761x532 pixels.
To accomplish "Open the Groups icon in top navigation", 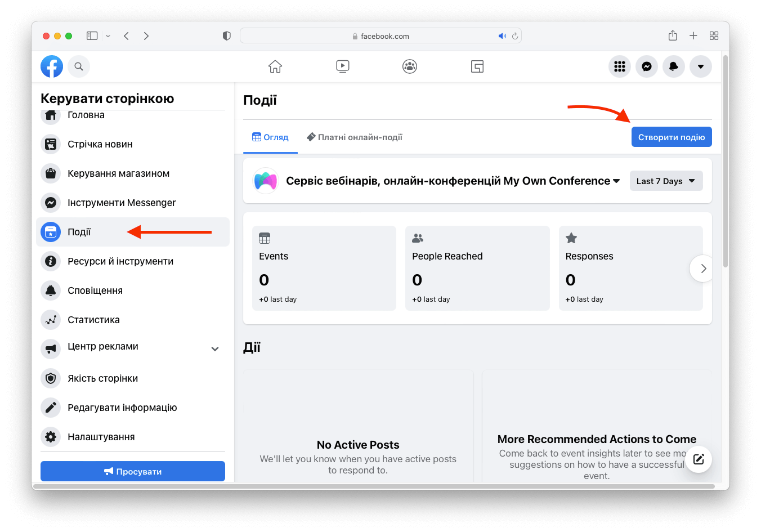I will click(x=410, y=66).
